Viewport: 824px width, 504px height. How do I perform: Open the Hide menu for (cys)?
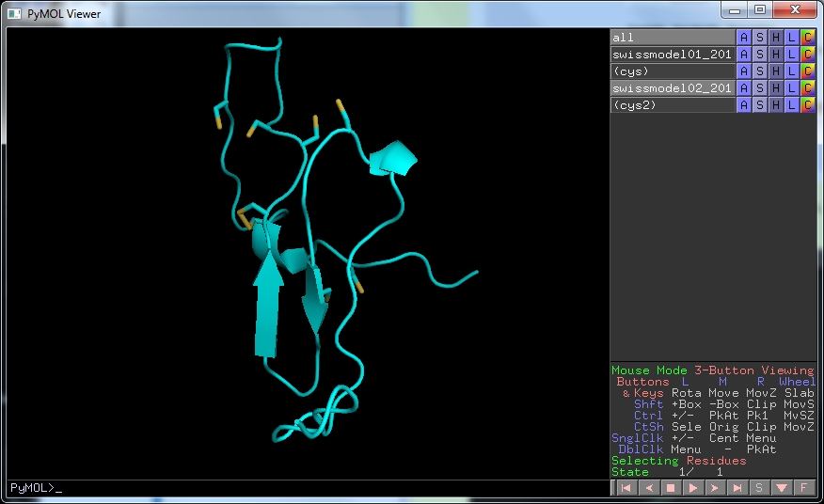[x=776, y=71]
